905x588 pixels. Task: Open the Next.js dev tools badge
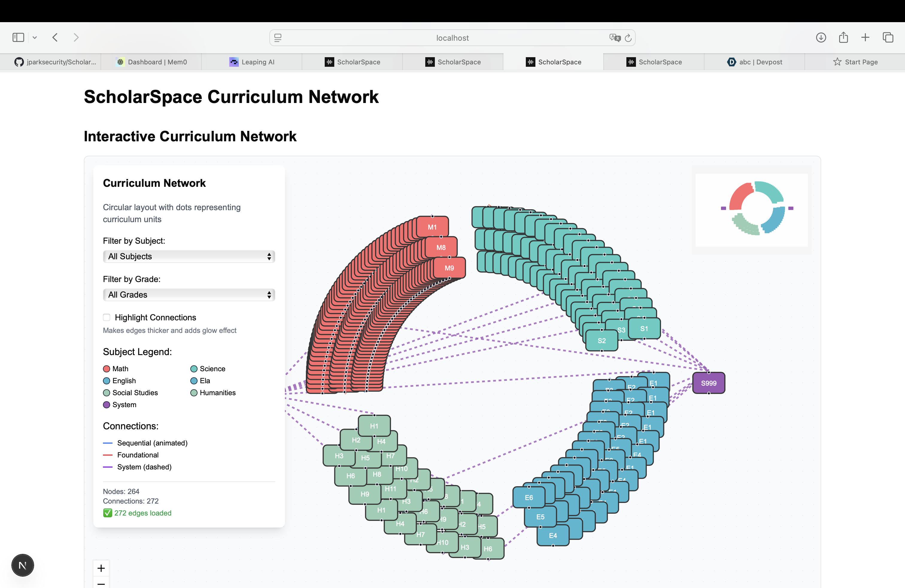tap(22, 565)
